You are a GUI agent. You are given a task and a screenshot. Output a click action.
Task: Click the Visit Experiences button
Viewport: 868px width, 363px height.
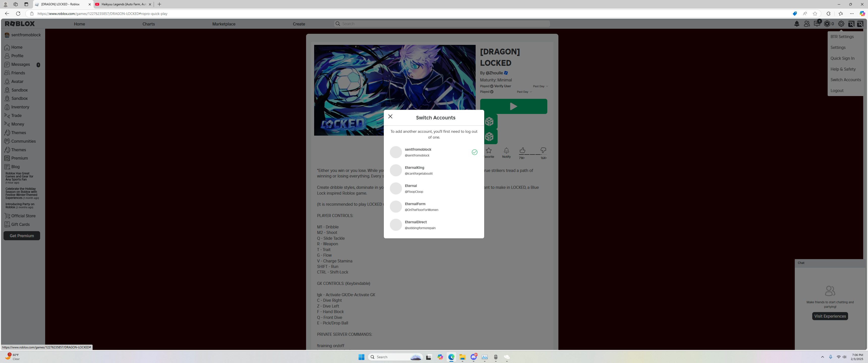pyautogui.click(x=830, y=316)
